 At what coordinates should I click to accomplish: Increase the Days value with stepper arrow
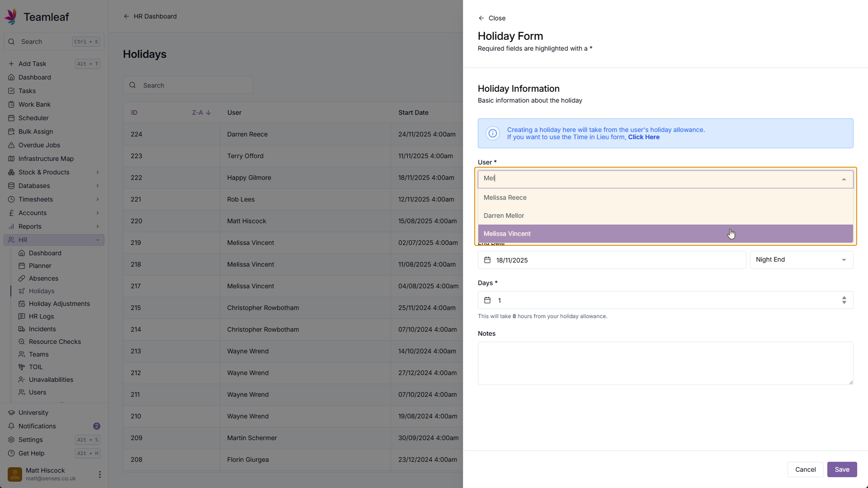[844, 298]
